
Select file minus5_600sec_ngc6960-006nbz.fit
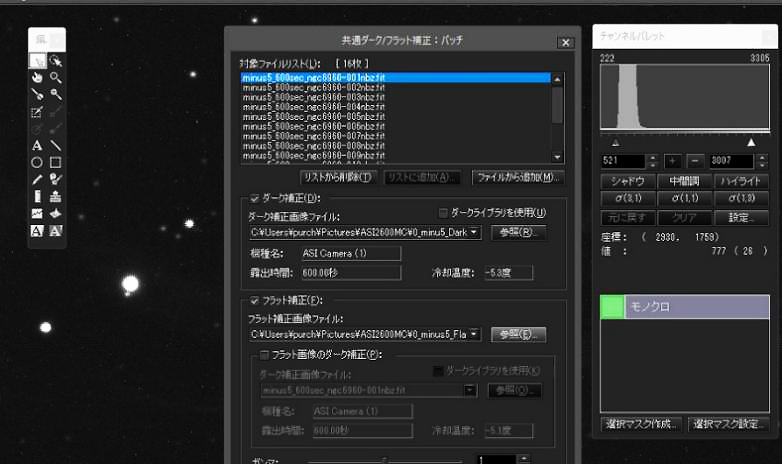pos(395,126)
